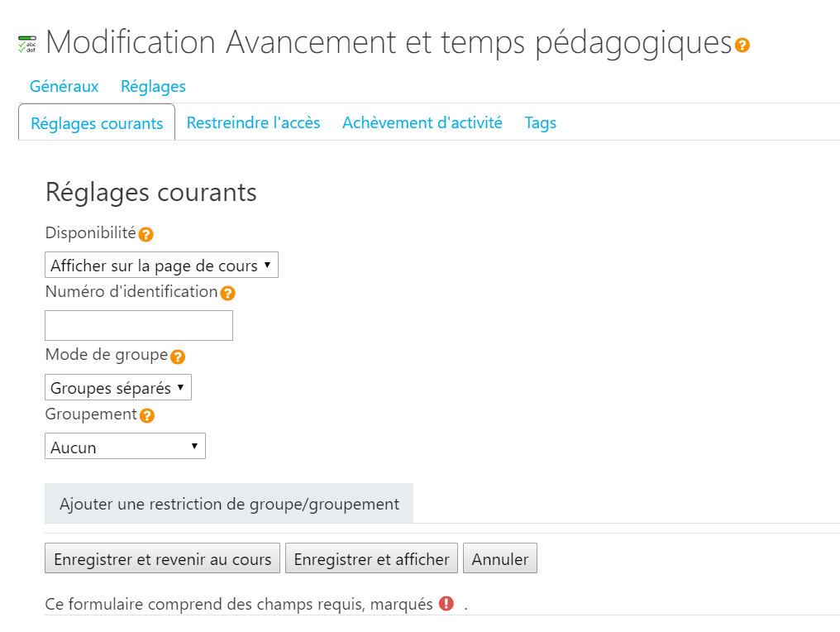This screenshot has width=840, height=632.
Task: Show help for Numéro d'identification
Action: 227,293
